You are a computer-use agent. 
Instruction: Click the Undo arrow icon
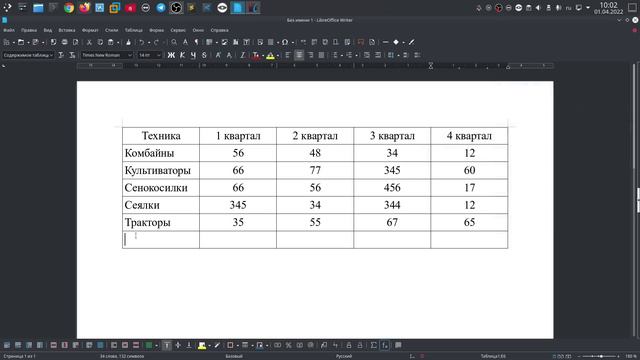[141, 42]
